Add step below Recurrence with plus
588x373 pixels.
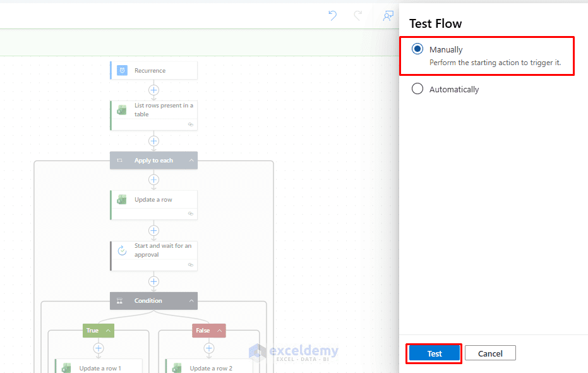pos(153,90)
